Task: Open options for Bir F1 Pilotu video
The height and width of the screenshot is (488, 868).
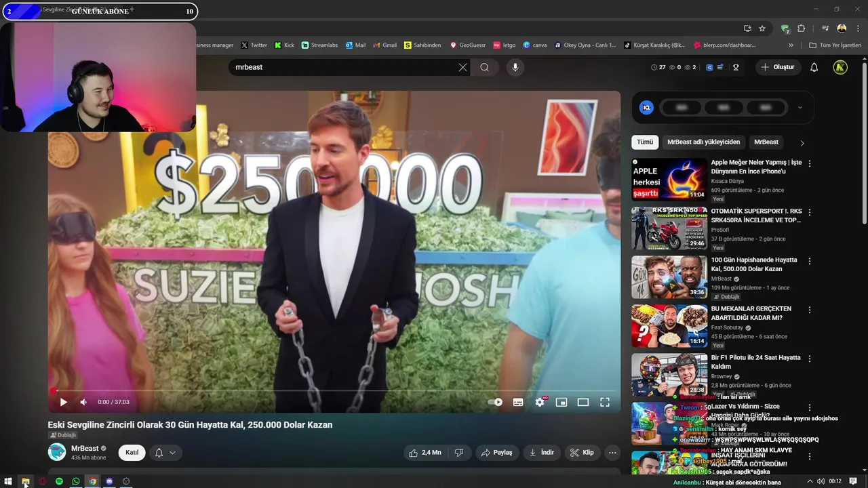Action: pyautogui.click(x=809, y=359)
